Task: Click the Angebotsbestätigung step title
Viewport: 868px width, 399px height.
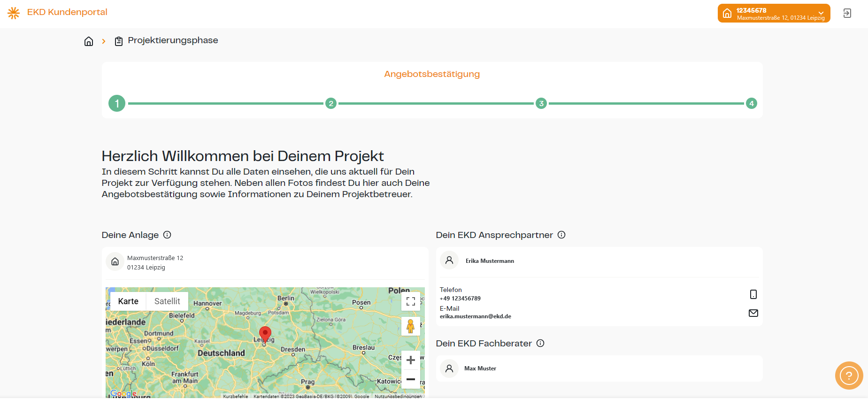Action: click(432, 74)
